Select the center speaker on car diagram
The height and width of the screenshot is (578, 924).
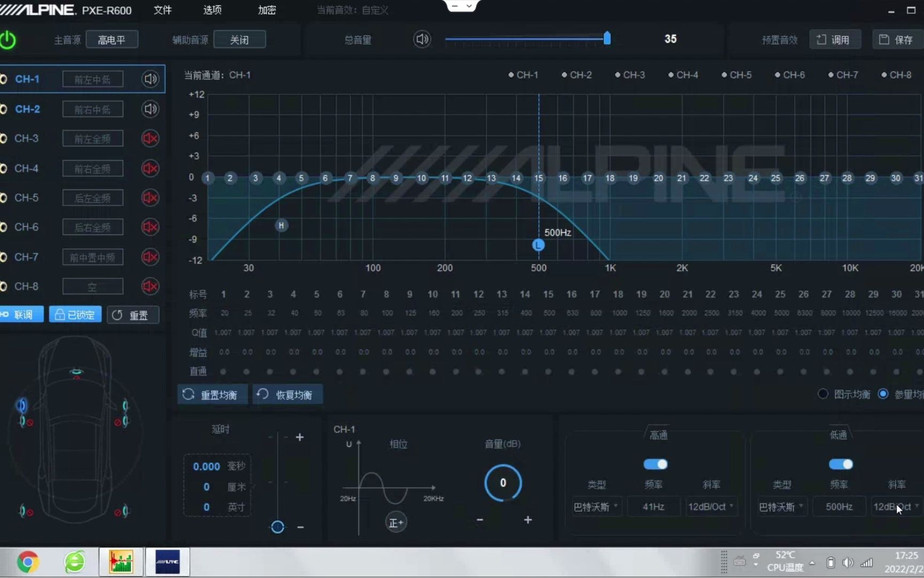76,372
